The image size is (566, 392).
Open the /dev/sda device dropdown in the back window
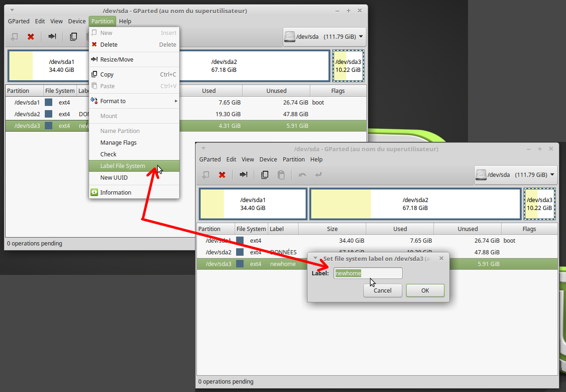pos(324,37)
